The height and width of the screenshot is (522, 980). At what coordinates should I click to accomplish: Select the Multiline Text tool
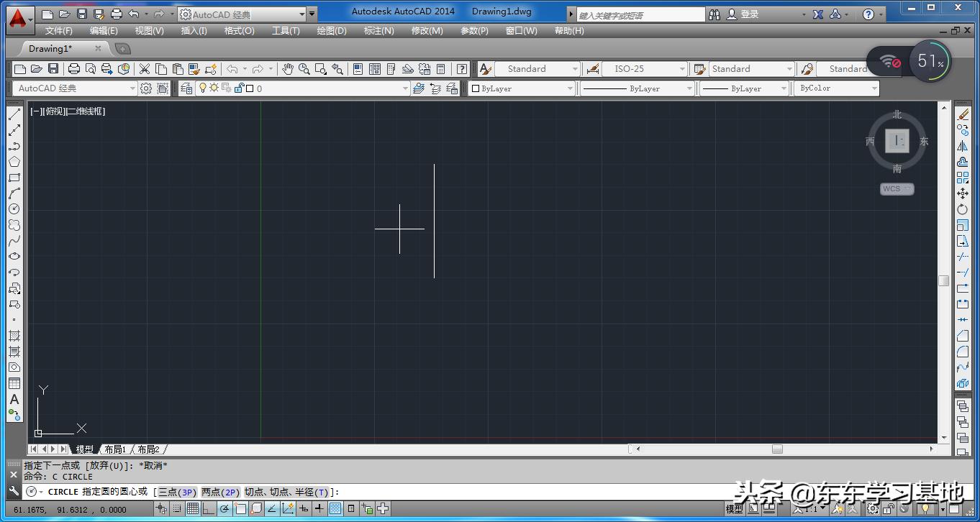(x=14, y=399)
